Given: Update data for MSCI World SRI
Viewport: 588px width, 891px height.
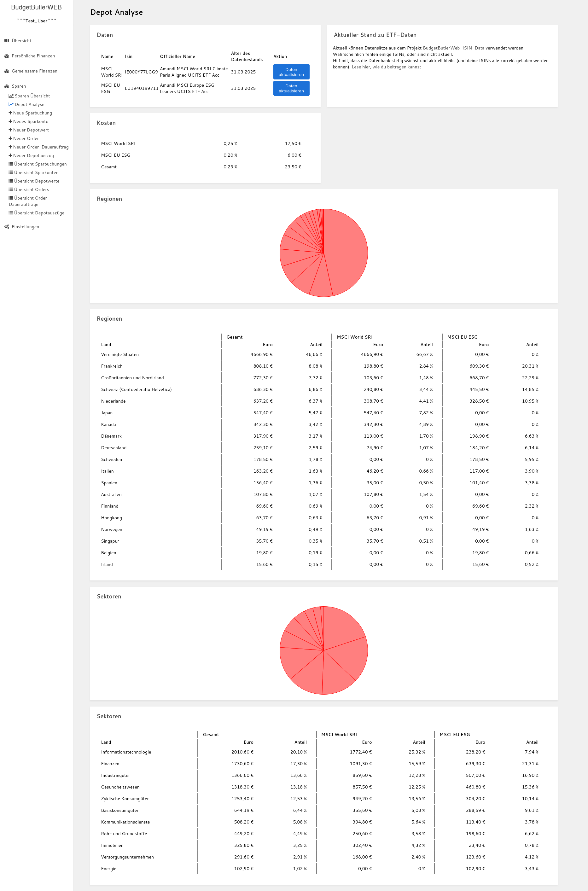Looking at the screenshot, I should [x=291, y=72].
